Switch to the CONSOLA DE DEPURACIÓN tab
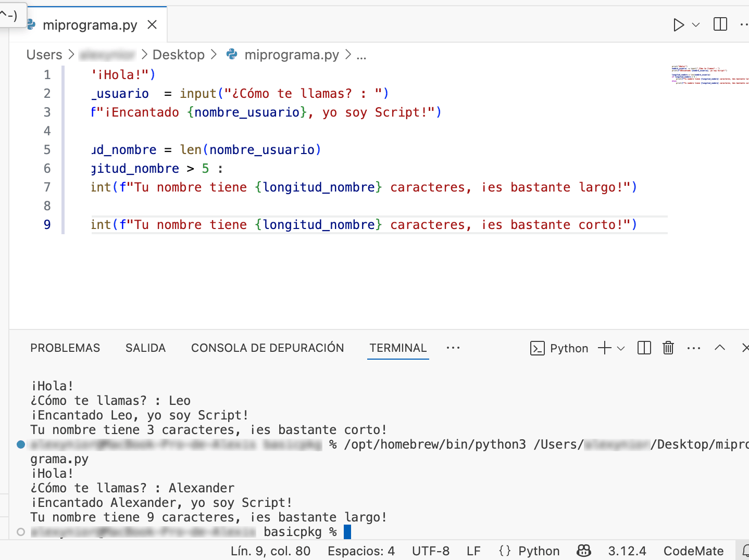 (267, 348)
